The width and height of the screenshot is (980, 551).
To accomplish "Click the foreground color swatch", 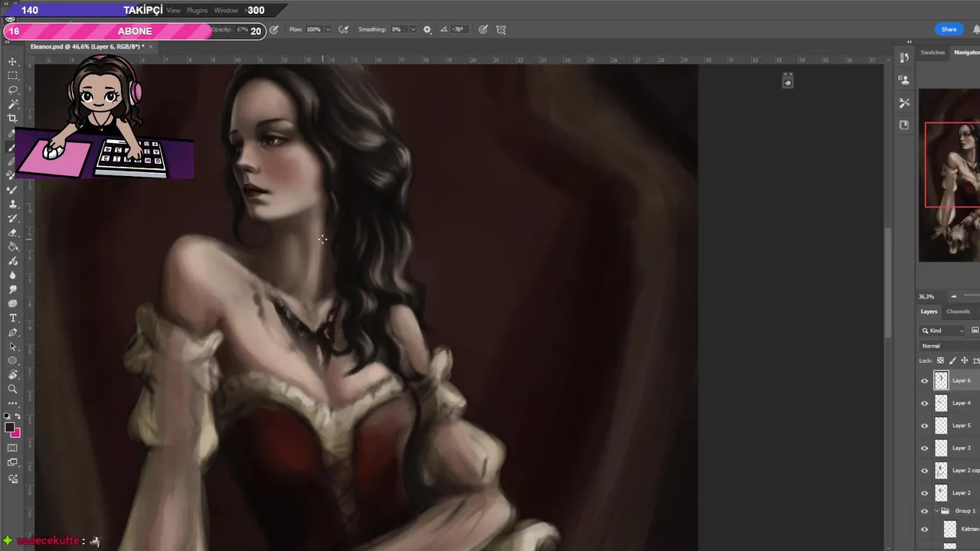I will (9, 428).
